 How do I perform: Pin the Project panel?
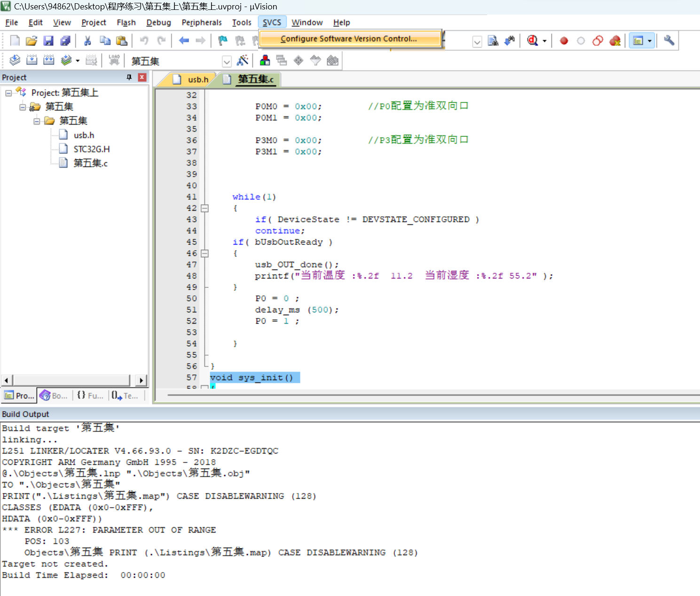coord(129,77)
